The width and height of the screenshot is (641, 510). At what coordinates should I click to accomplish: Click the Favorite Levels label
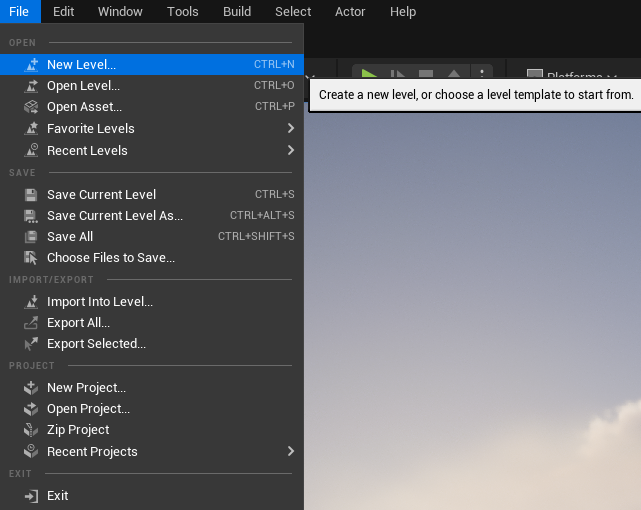pyautogui.click(x=91, y=129)
